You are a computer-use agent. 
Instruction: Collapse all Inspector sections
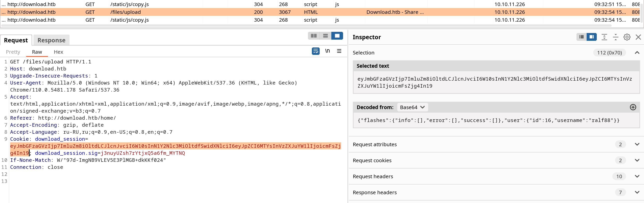tap(616, 37)
